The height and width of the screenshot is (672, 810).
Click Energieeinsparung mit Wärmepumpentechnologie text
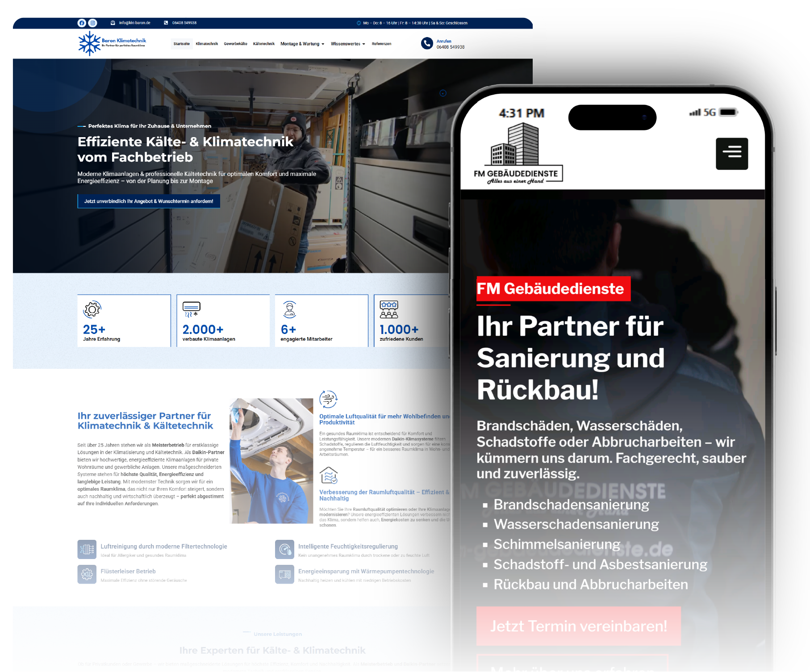(366, 572)
